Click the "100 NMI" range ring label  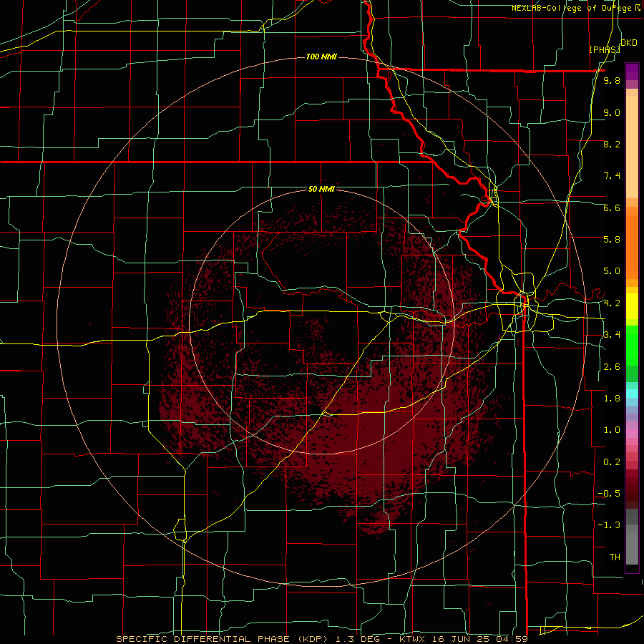coord(321,57)
